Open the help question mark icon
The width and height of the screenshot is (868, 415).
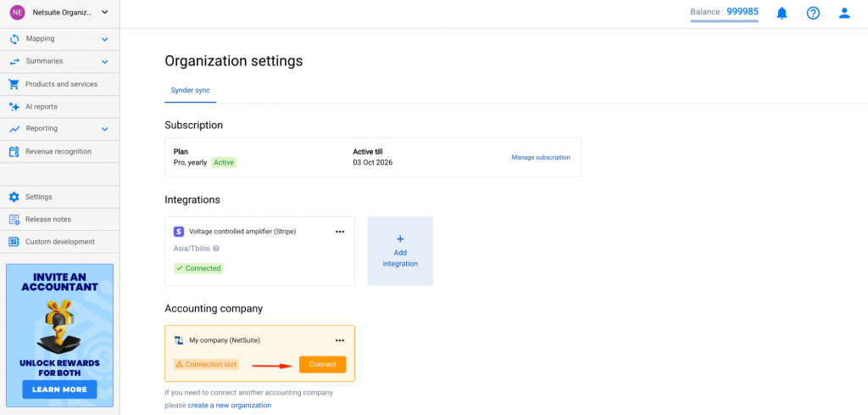point(813,13)
